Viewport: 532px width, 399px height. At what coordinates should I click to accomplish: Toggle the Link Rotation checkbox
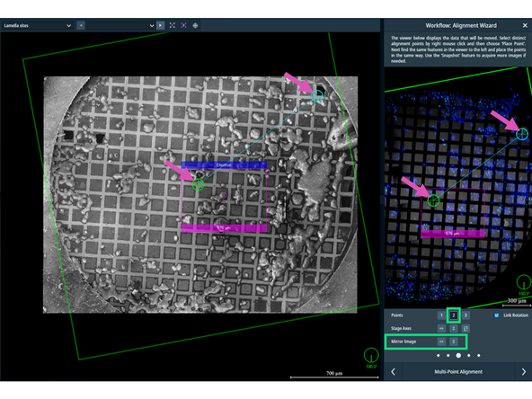497,315
